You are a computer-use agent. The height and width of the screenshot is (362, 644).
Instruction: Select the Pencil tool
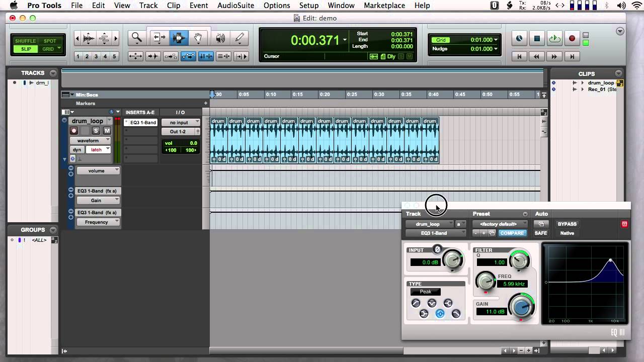[x=240, y=38]
